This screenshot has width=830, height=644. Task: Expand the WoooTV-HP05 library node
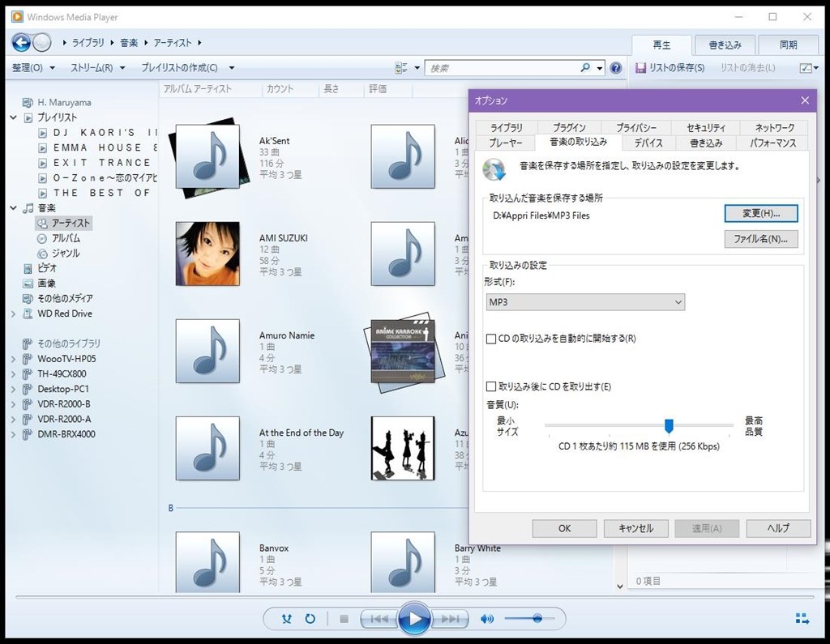tap(13, 359)
